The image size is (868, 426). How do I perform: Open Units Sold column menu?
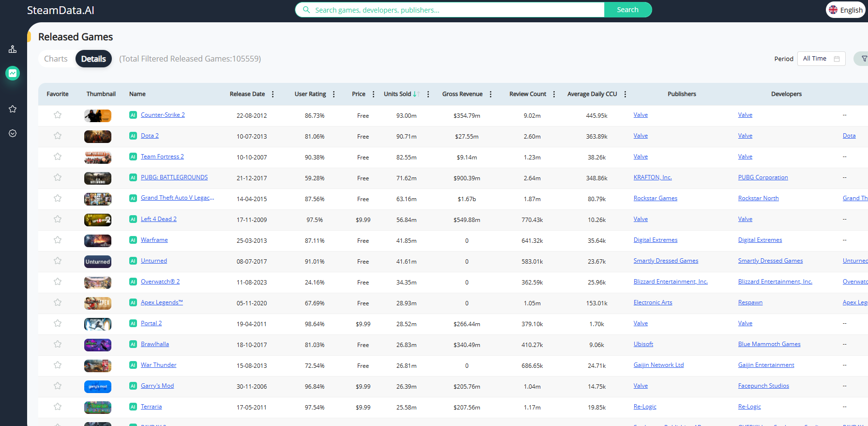(x=428, y=94)
